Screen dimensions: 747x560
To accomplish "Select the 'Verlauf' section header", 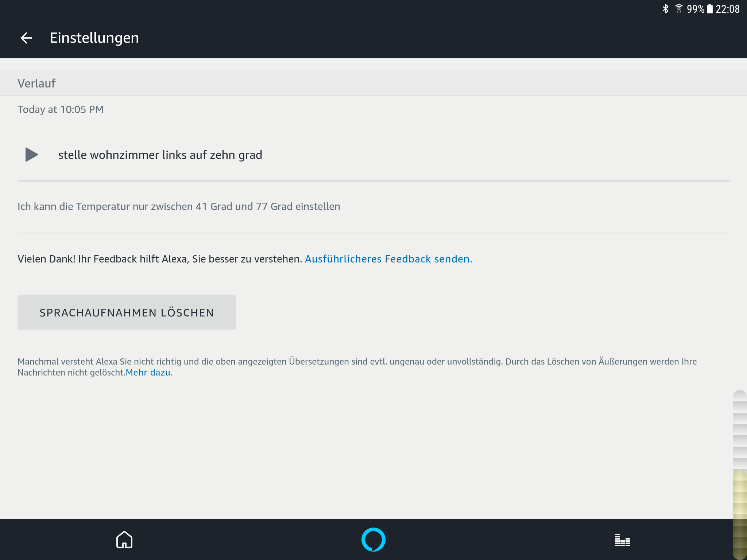I will click(x=36, y=83).
